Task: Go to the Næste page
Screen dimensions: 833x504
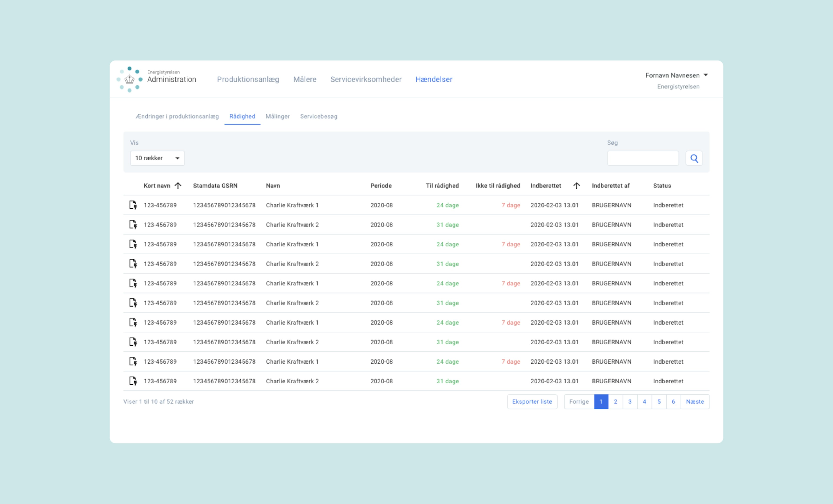Action: coord(695,402)
